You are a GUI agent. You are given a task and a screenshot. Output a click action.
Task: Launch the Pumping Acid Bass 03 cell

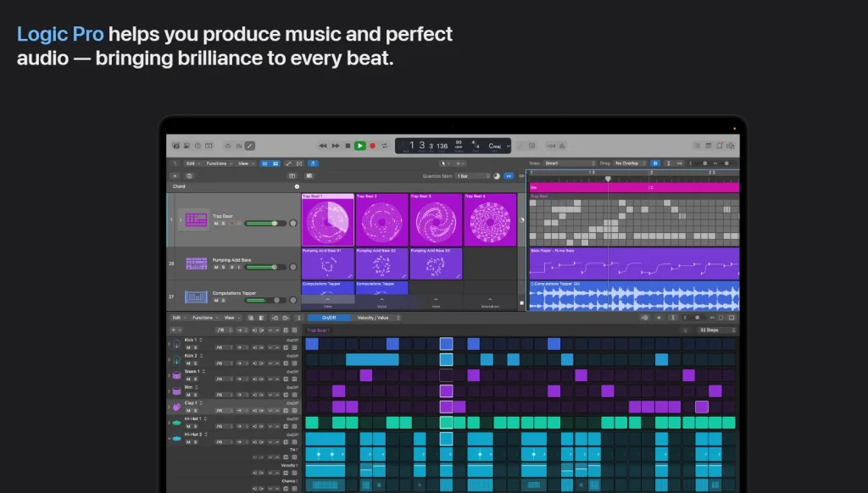pos(437,263)
